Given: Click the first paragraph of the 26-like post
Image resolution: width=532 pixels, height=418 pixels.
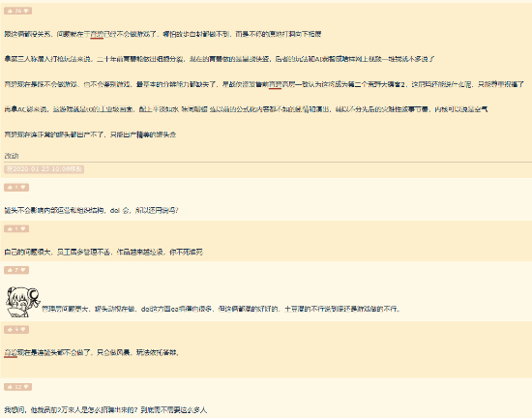Looking at the screenshot, I should click(x=163, y=34).
